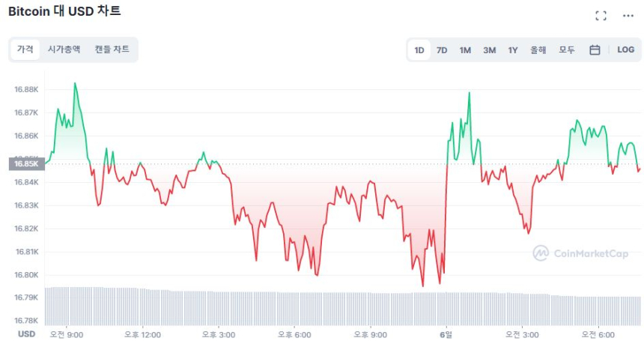Click the 16.85K current price label
The image size is (644, 341).
[24, 163]
